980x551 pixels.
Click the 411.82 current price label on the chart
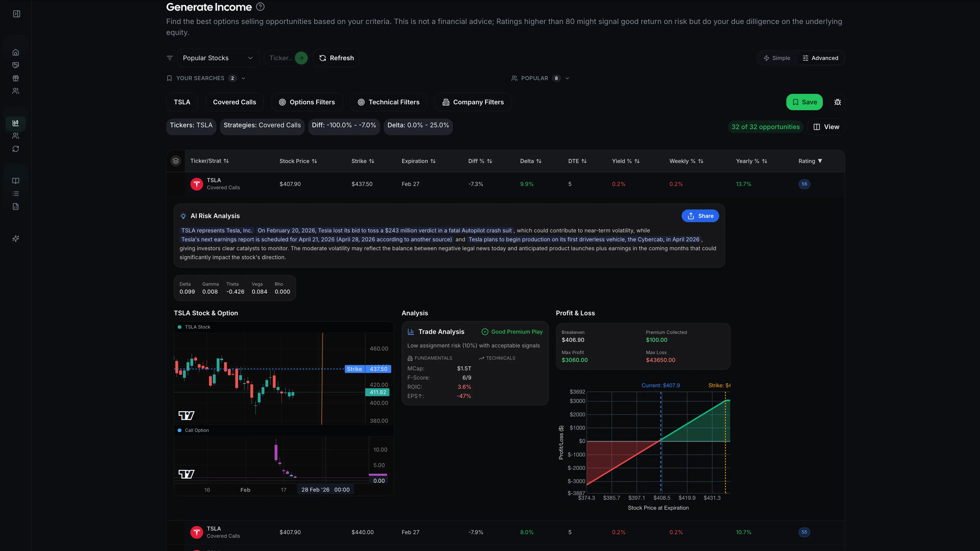pos(377,392)
